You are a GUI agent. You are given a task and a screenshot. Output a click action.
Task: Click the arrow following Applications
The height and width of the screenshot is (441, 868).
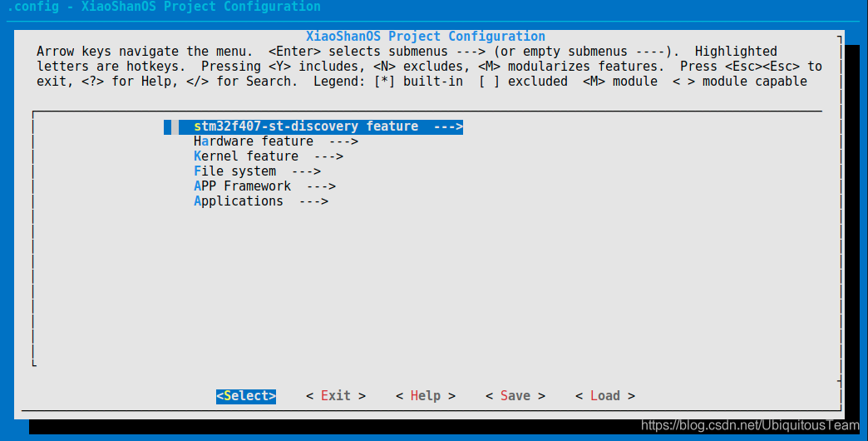(x=313, y=201)
